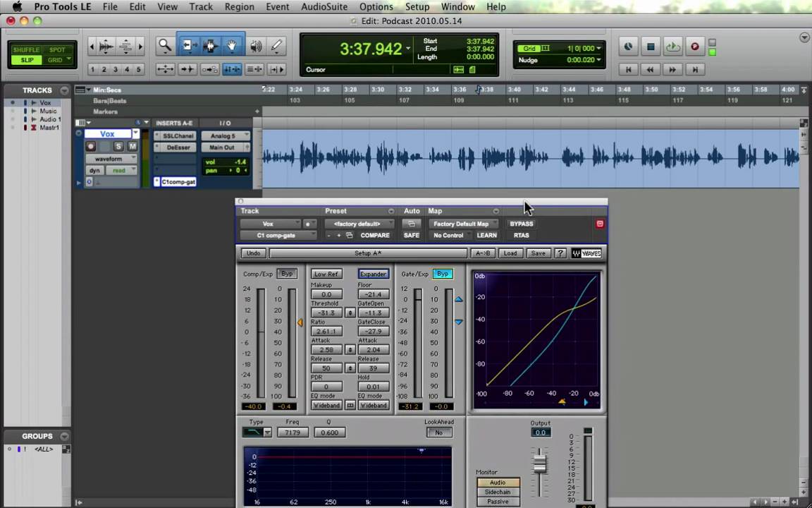Select the Selector tool
This screenshot has height=508, width=812.
210,46
